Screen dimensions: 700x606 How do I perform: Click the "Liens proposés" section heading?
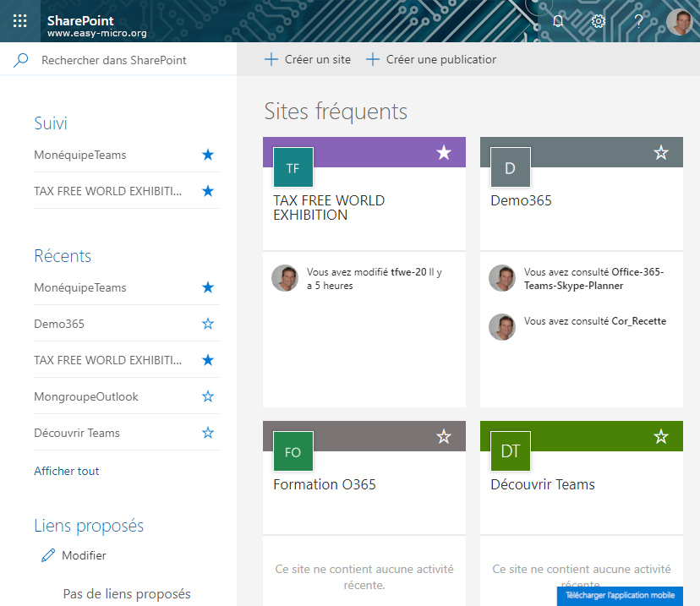(89, 526)
